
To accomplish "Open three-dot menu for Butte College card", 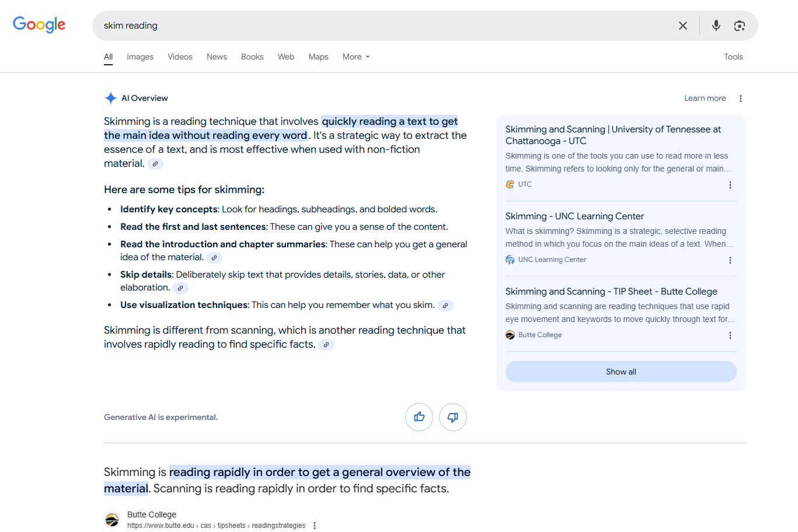I will click(730, 335).
